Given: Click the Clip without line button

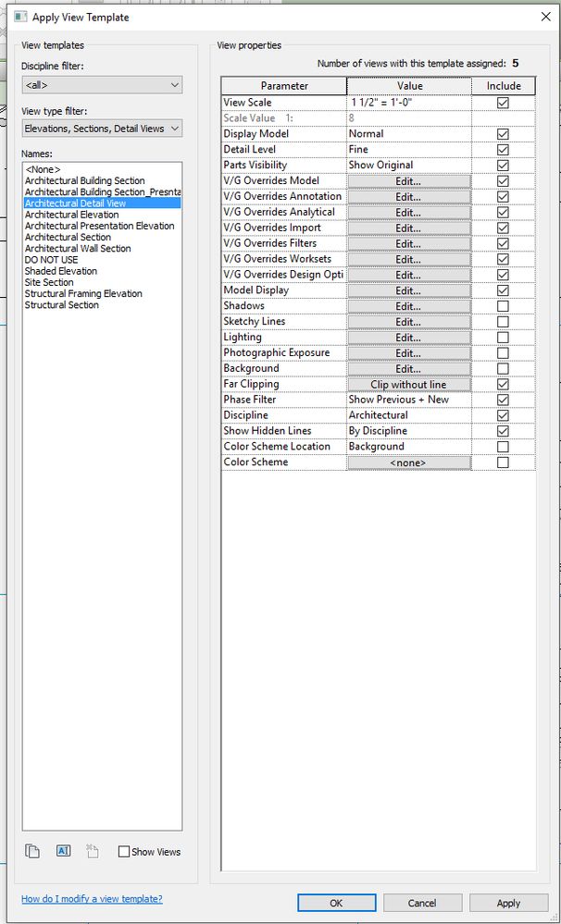Looking at the screenshot, I should pyautogui.click(x=409, y=384).
